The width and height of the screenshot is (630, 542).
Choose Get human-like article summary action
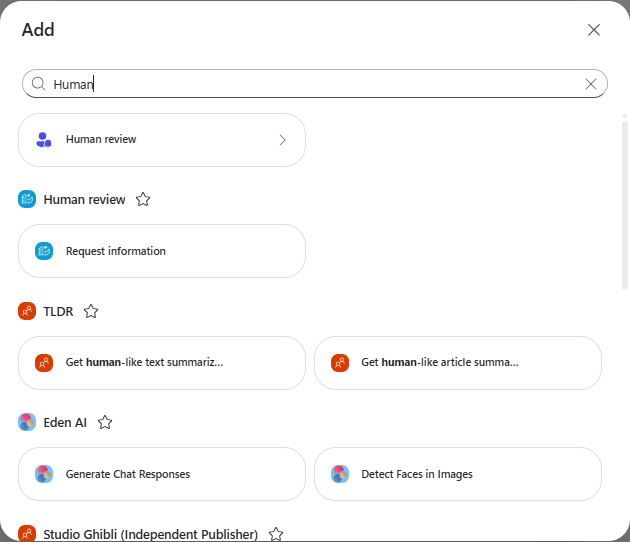click(458, 363)
